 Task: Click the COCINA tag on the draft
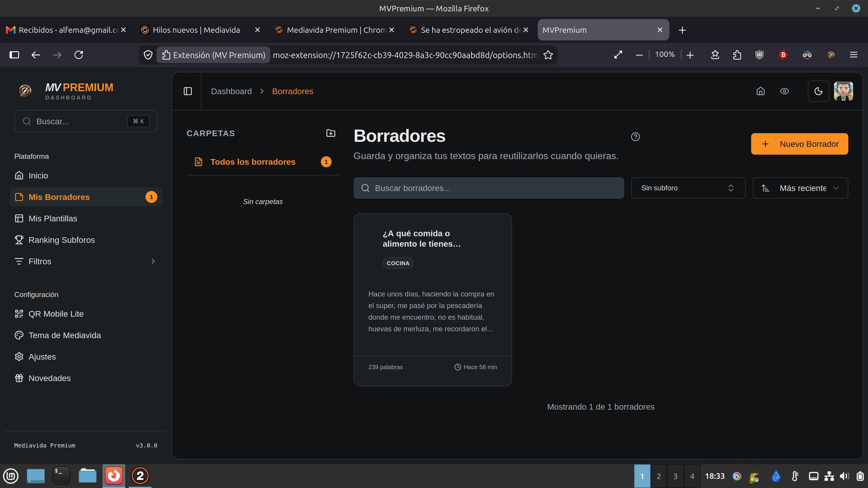(398, 263)
